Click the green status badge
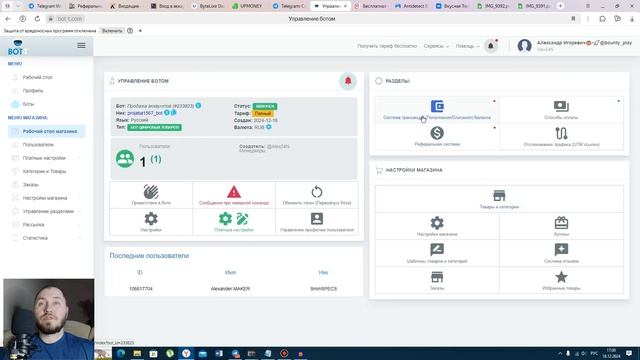The height and width of the screenshot is (360, 640). pos(264,106)
